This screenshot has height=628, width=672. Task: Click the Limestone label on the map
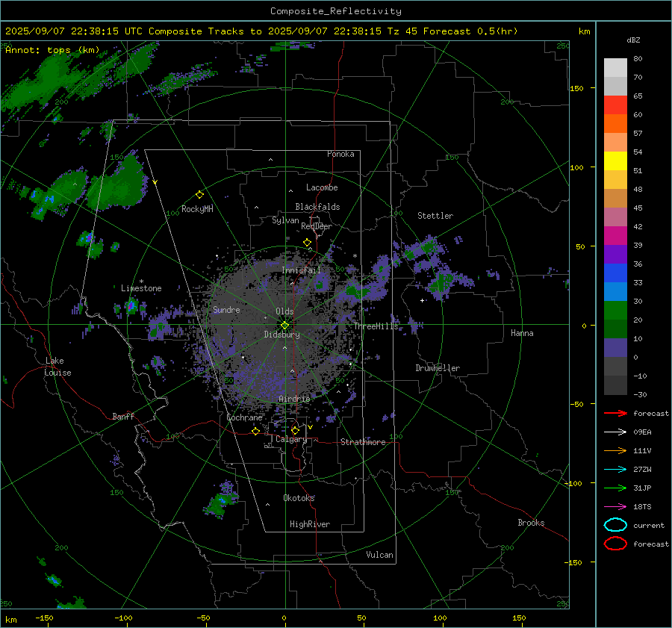(x=141, y=288)
